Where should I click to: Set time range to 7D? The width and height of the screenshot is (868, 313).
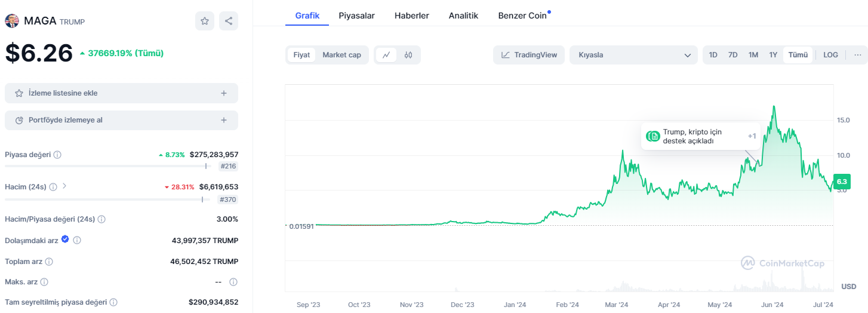tap(733, 55)
